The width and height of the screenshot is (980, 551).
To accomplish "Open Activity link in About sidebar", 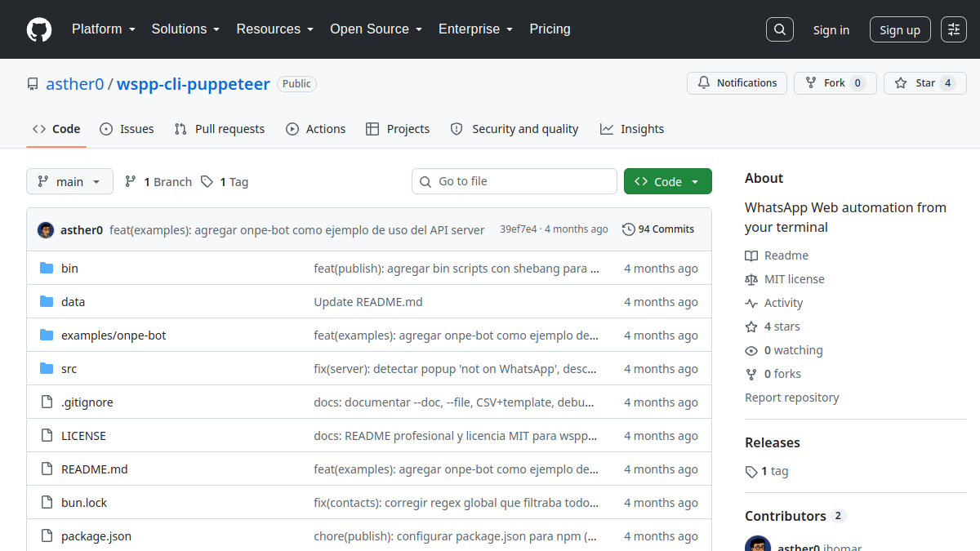I will coord(774,303).
